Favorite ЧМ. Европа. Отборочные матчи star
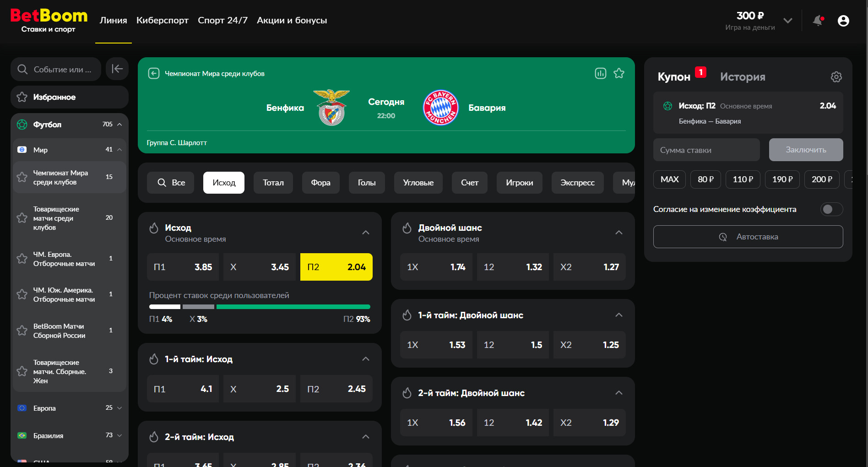This screenshot has height=467, width=868. (22, 259)
